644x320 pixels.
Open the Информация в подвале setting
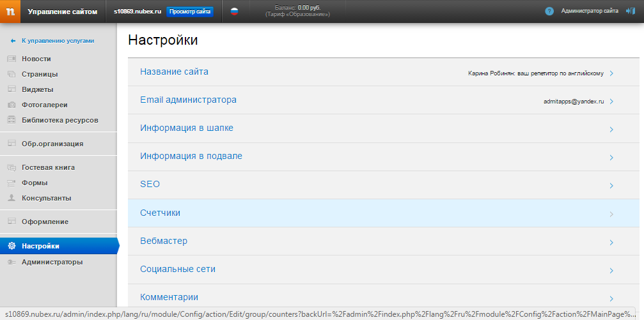[384, 156]
